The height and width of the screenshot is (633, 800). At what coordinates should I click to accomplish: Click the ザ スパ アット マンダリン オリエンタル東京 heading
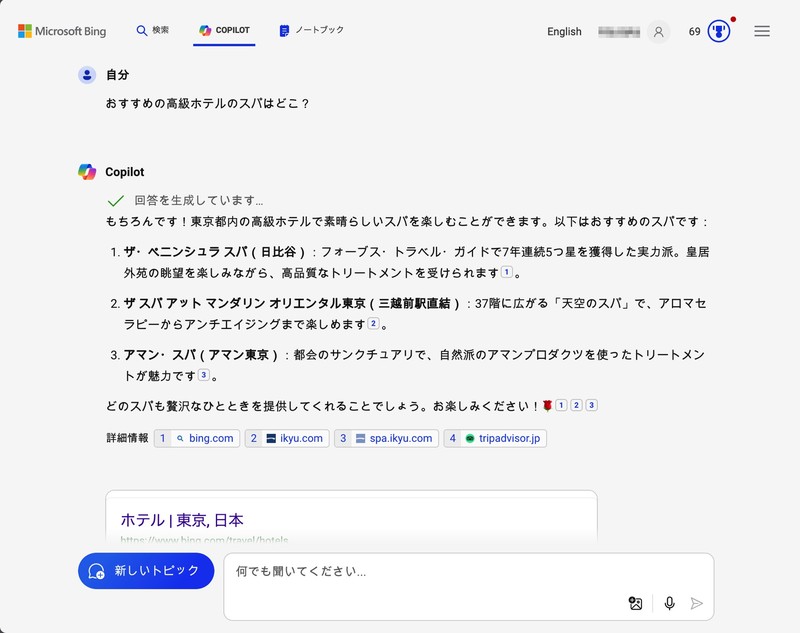pyautogui.click(x=291, y=303)
